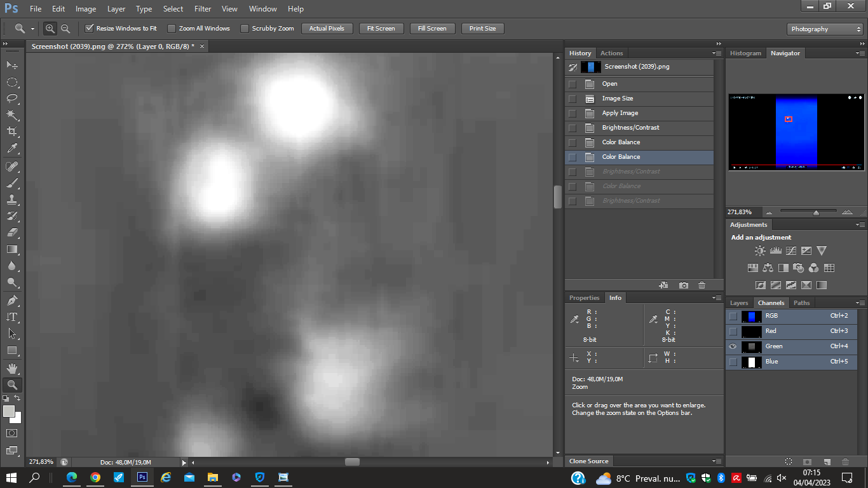
Task: Open the Filter menu
Action: pyautogui.click(x=203, y=9)
